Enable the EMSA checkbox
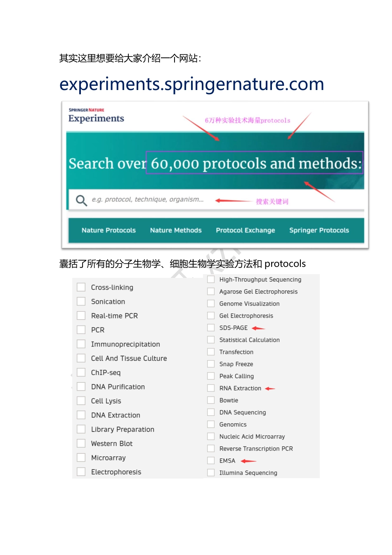Image resolution: width=392 pixels, height=555 pixels. (211, 460)
